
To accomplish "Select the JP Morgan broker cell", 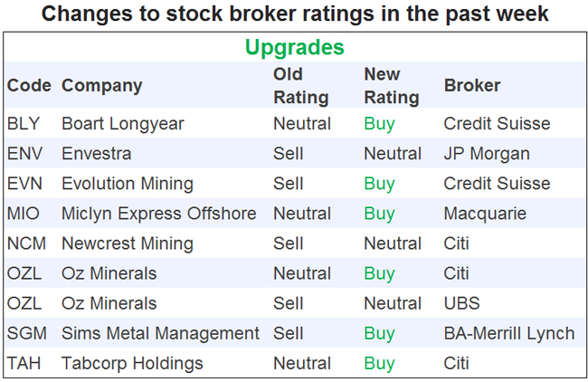I will click(x=487, y=154).
